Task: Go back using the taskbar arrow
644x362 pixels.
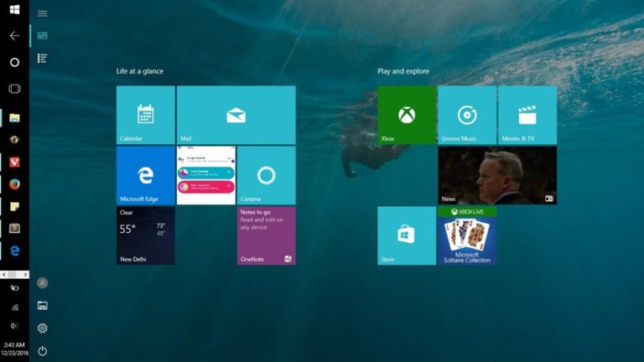Action: pyautogui.click(x=14, y=36)
